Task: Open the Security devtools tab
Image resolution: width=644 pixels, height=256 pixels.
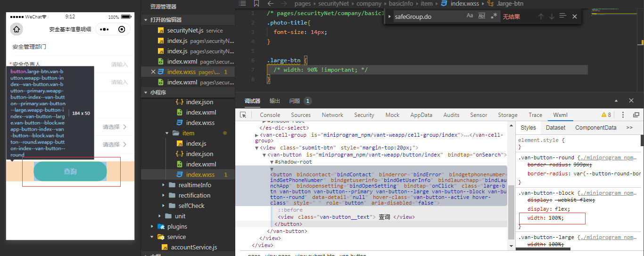Action: click(364, 115)
